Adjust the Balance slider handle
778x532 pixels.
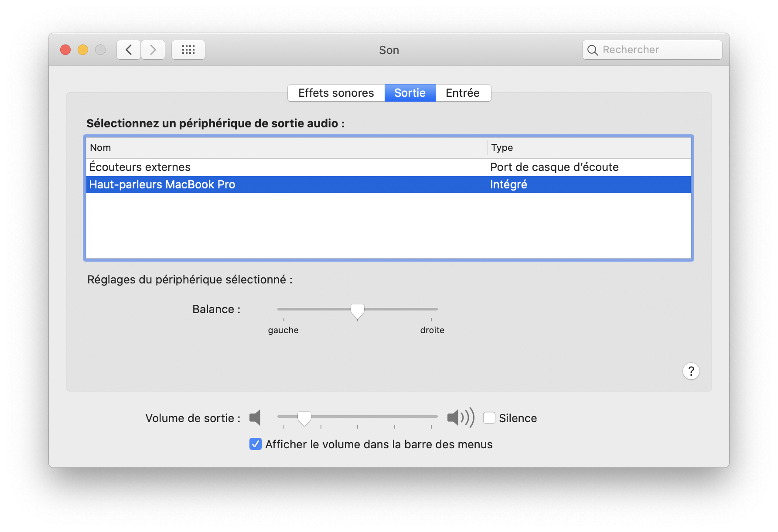[x=358, y=312]
